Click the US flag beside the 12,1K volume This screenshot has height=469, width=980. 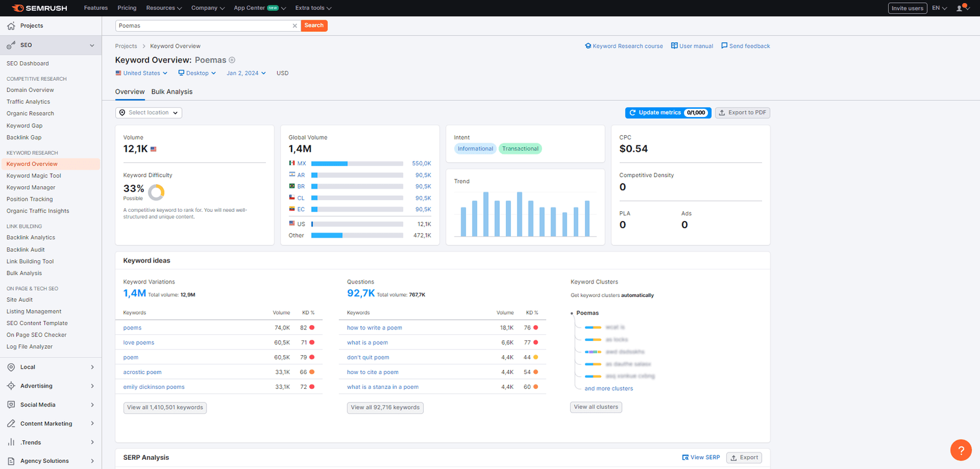click(153, 149)
